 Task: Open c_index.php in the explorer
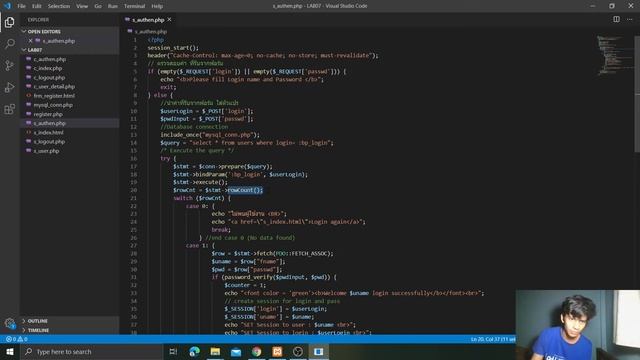[x=48, y=68]
